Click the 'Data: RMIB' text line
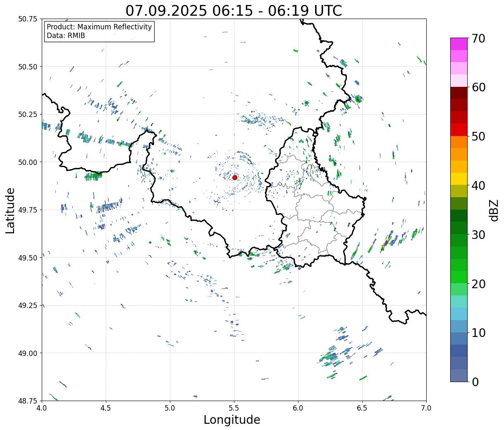504x430 pixels. coord(66,36)
